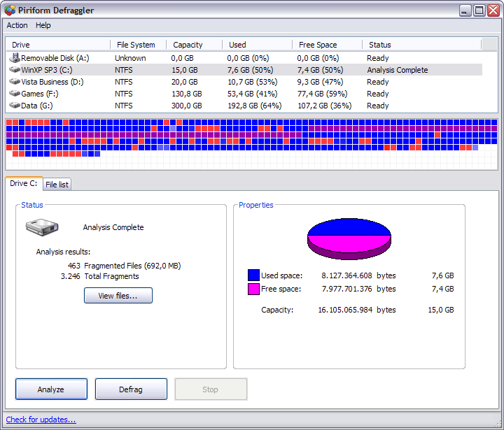Click the 3.246 Total Fragments text
504x430 pixels.
99,276
